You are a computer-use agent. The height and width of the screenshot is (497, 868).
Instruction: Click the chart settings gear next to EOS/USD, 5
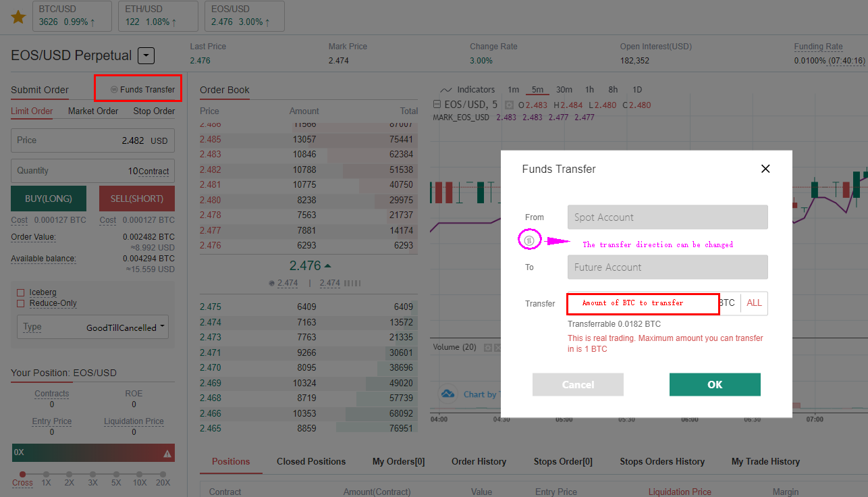509,105
